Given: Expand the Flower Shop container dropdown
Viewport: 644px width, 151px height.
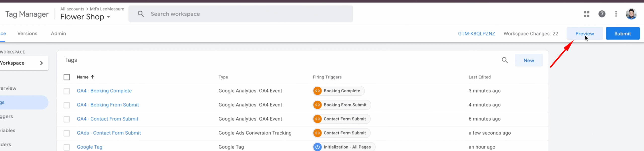Looking at the screenshot, I should [108, 17].
